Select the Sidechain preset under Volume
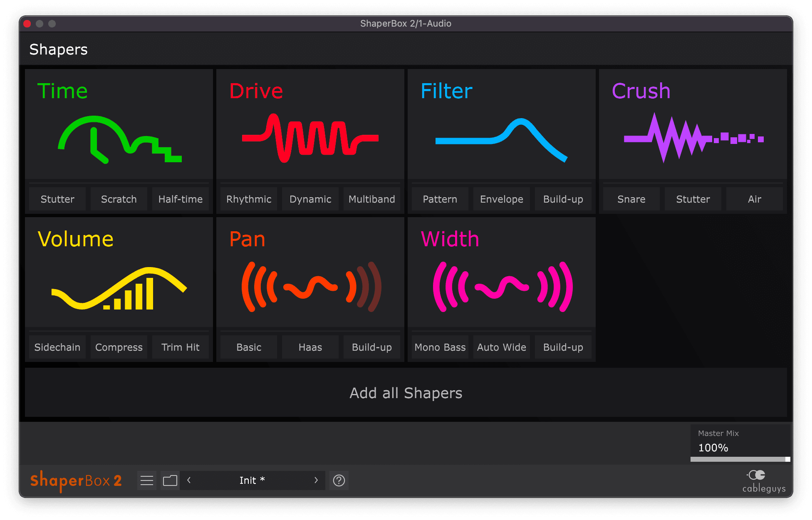The height and width of the screenshot is (520, 812). point(57,347)
